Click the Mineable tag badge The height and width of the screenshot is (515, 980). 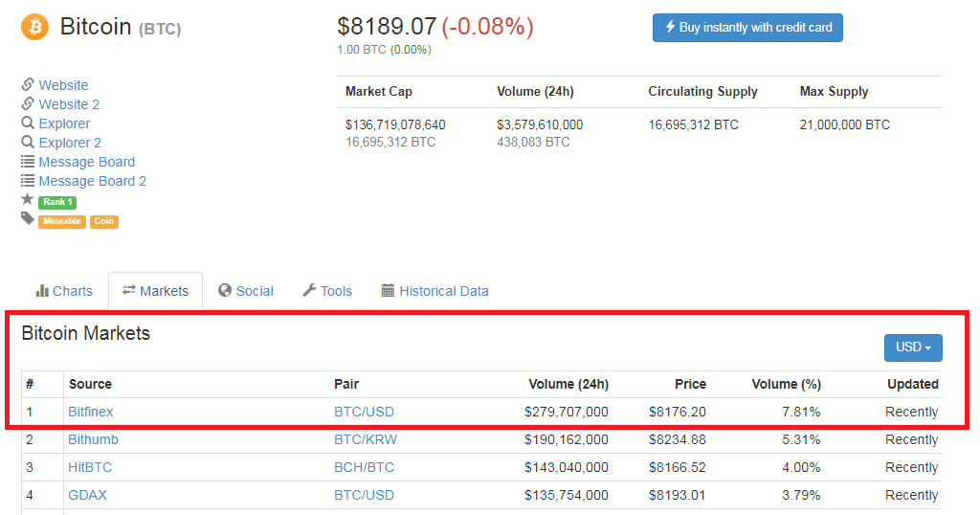pyautogui.click(x=62, y=221)
